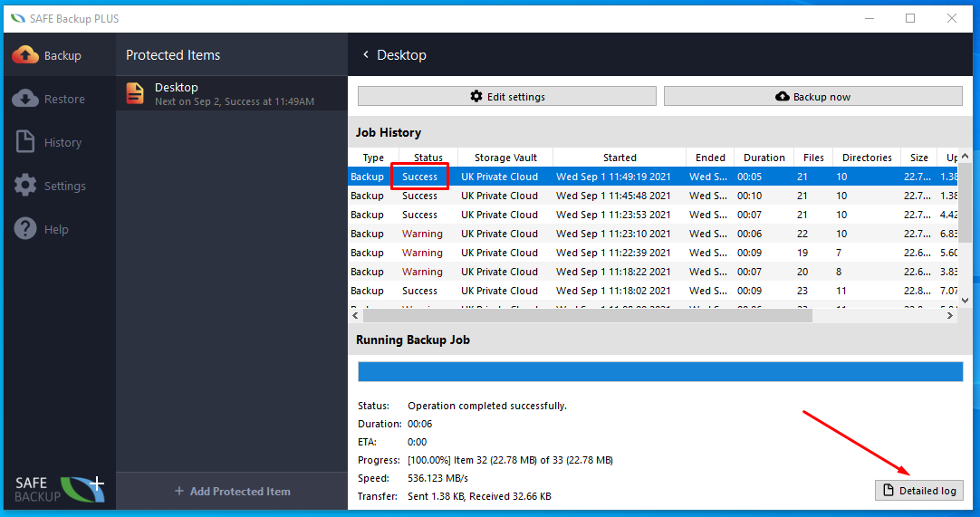Select backup job started 11:49:19

(x=652, y=177)
